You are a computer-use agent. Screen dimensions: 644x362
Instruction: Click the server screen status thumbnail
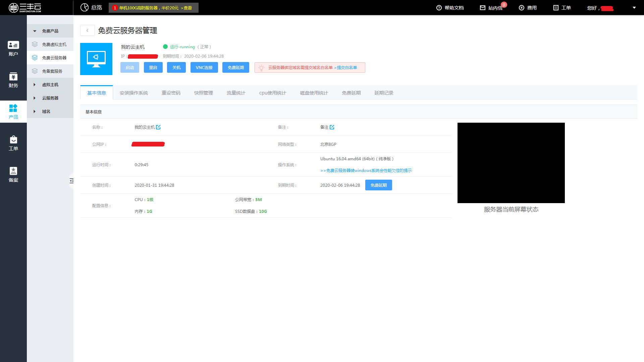coord(511,163)
